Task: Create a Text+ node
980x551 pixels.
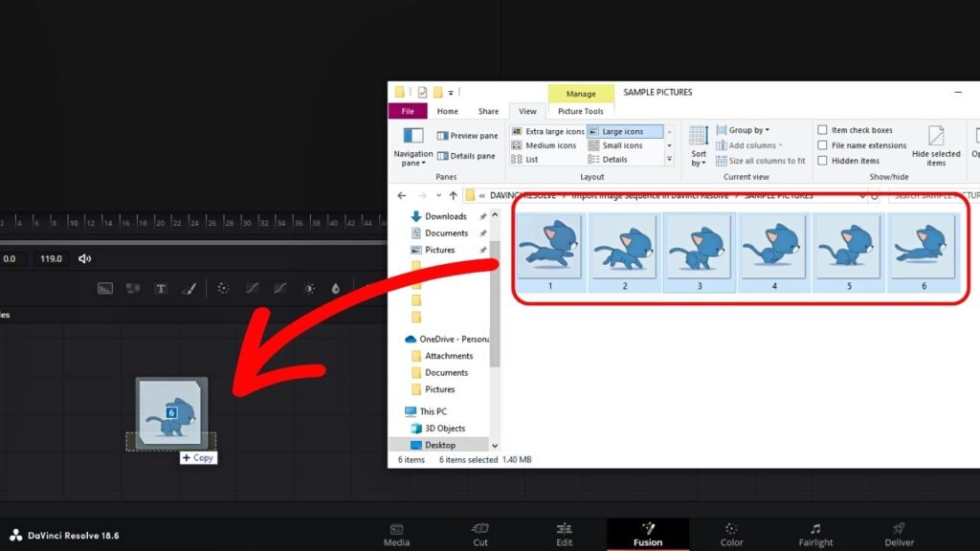Action: (x=160, y=287)
